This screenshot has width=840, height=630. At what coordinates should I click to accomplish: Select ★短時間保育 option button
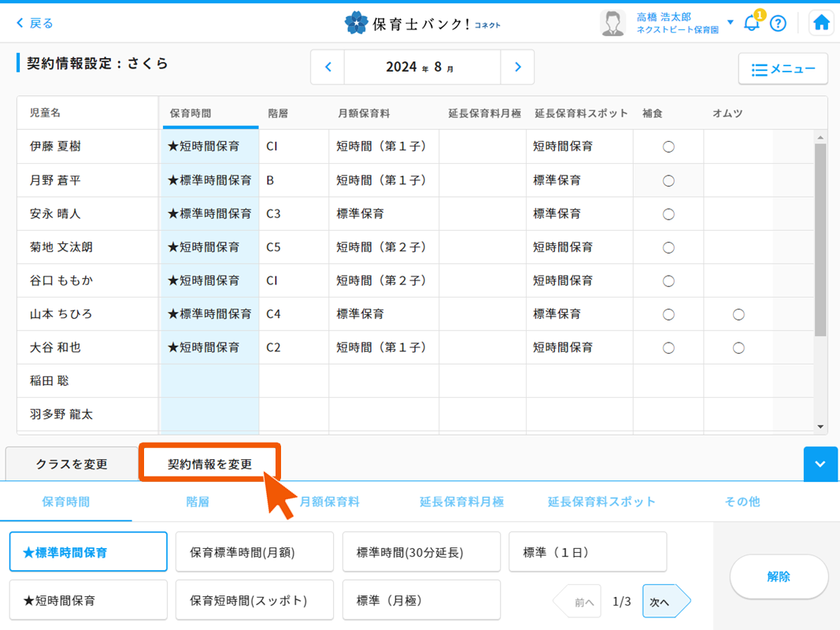click(x=88, y=600)
